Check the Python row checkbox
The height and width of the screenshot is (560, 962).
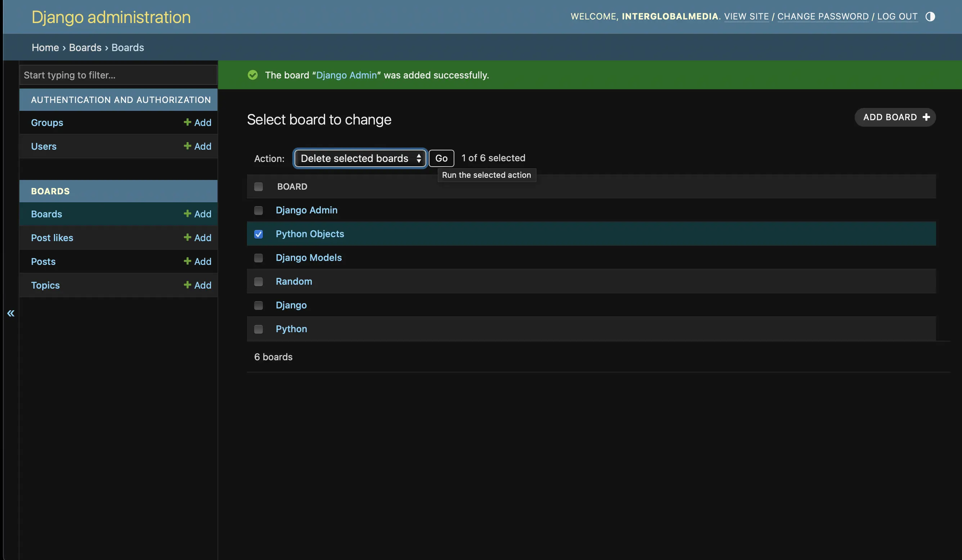259,329
